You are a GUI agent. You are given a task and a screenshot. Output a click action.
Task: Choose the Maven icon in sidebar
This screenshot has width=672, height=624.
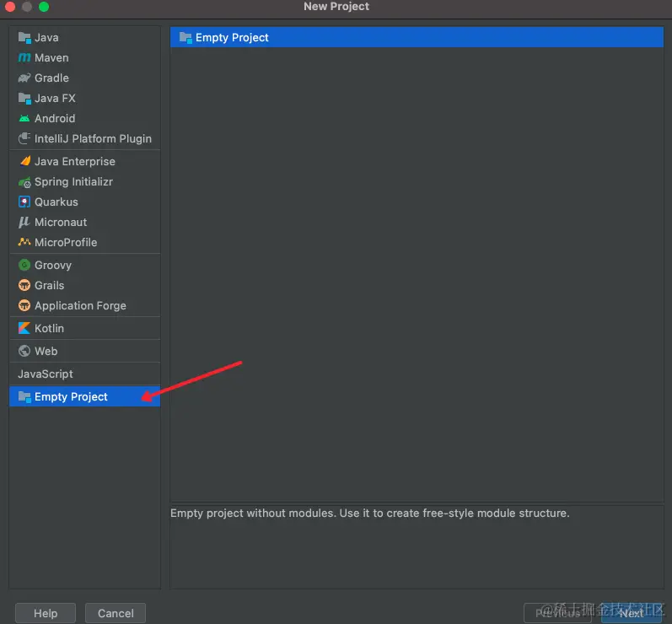click(24, 58)
